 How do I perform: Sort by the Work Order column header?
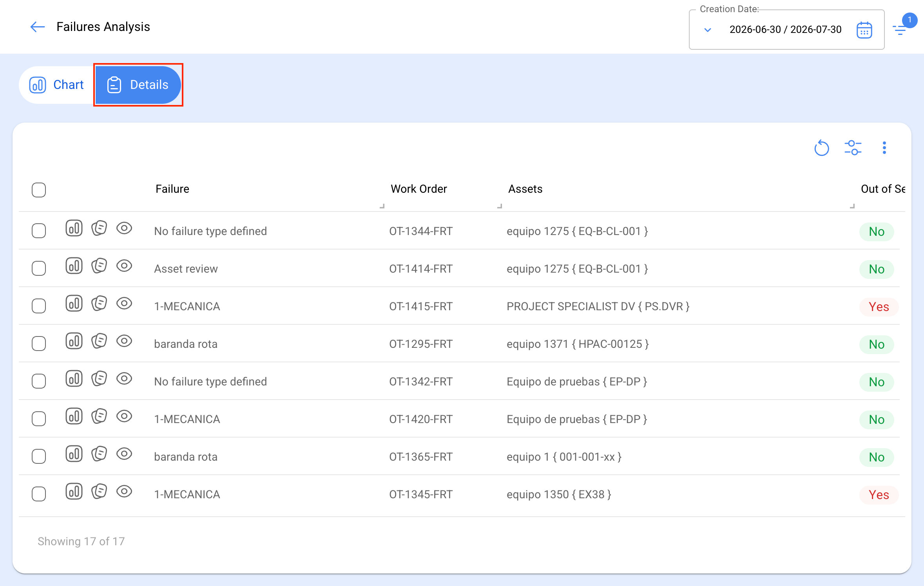[419, 189]
